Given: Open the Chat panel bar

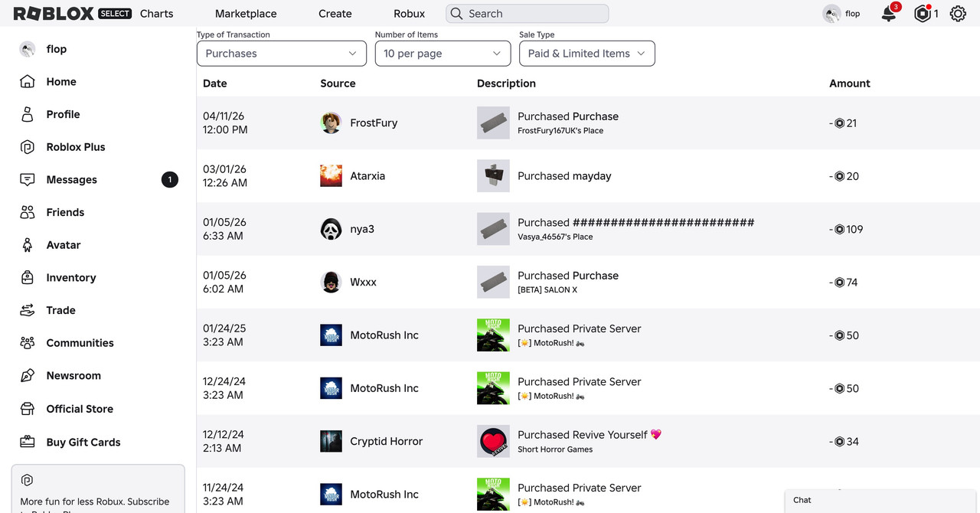Looking at the screenshot, I should click(x=882, y=501).
